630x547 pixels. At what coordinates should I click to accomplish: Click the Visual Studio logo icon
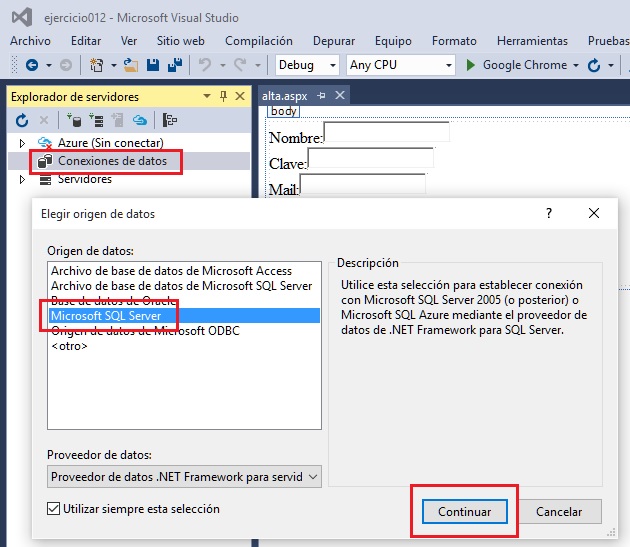22,17
